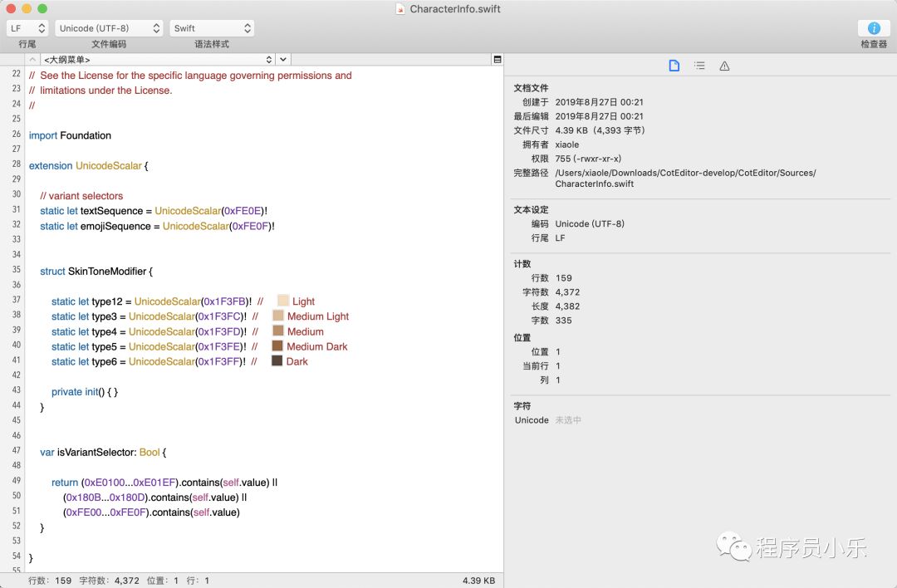Click the Unicode '未选中' value in inspector
This screenshot has height=588, width=897.
tap(568, 420)
